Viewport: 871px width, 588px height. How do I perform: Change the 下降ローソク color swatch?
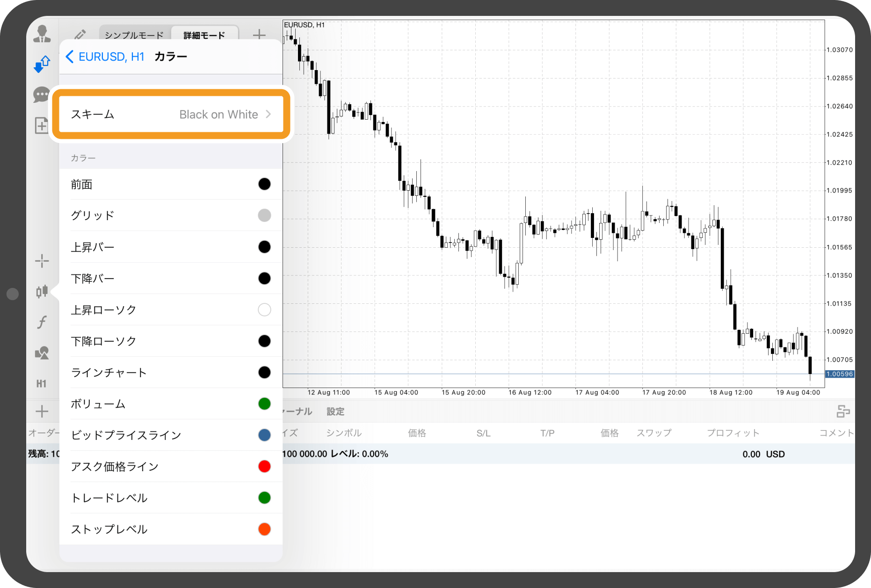[264, 341]
